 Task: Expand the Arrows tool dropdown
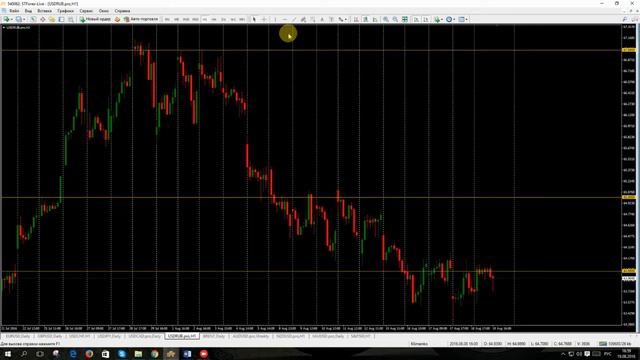click(346, 19)
